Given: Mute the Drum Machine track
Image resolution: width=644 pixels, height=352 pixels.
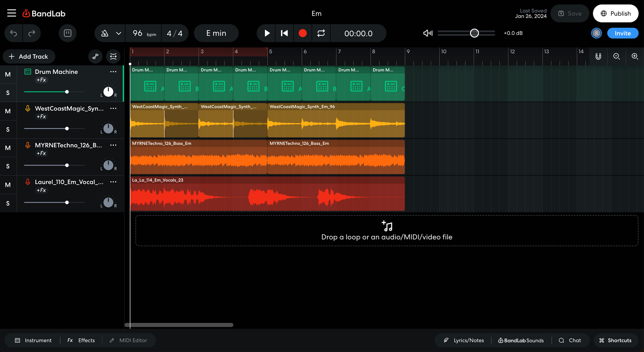Looking at the screenshot, I should pos(8,74).
